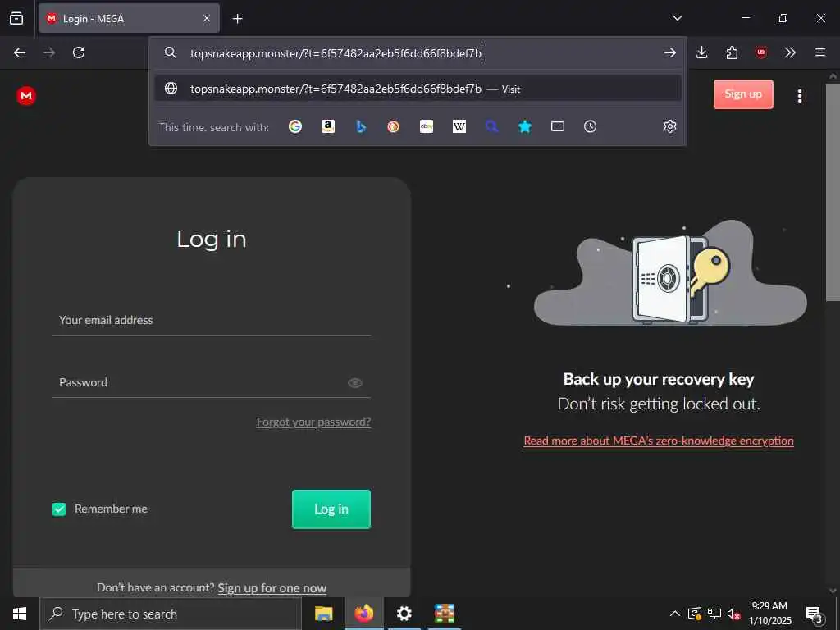840x630 pixels.
Task: Click the Log in heading text
Action: click(212, 239)
